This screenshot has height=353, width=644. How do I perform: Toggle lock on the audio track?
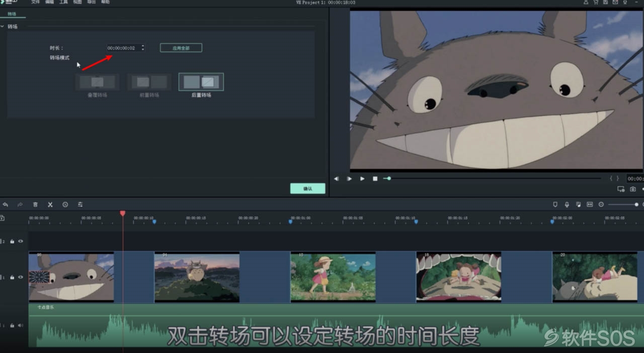click(x=12, y=325)
